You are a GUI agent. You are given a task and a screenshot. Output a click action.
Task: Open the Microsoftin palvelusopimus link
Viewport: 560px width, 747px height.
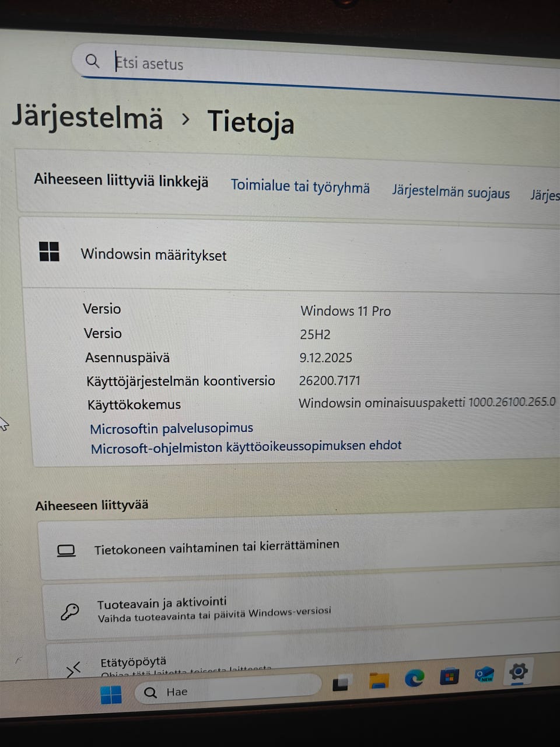[x=171, y=428]
